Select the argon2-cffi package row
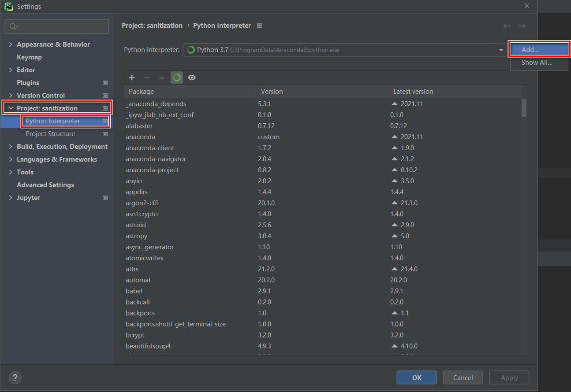Image resolution: width=571 pixels, height=392 pixels. [x=323, y=203]
